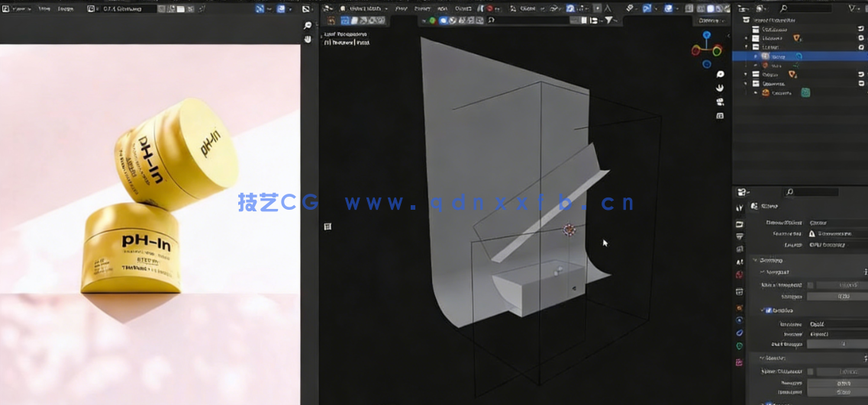Toggle X-ray mode in the viewport
This screenshot has width=868, height=405.
pos(688,8)
